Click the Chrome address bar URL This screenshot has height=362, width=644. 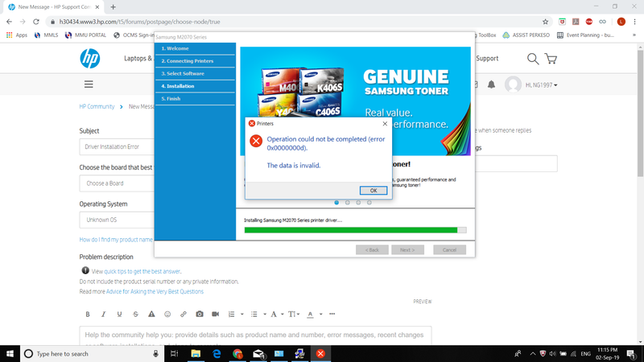tap(139, 22)
